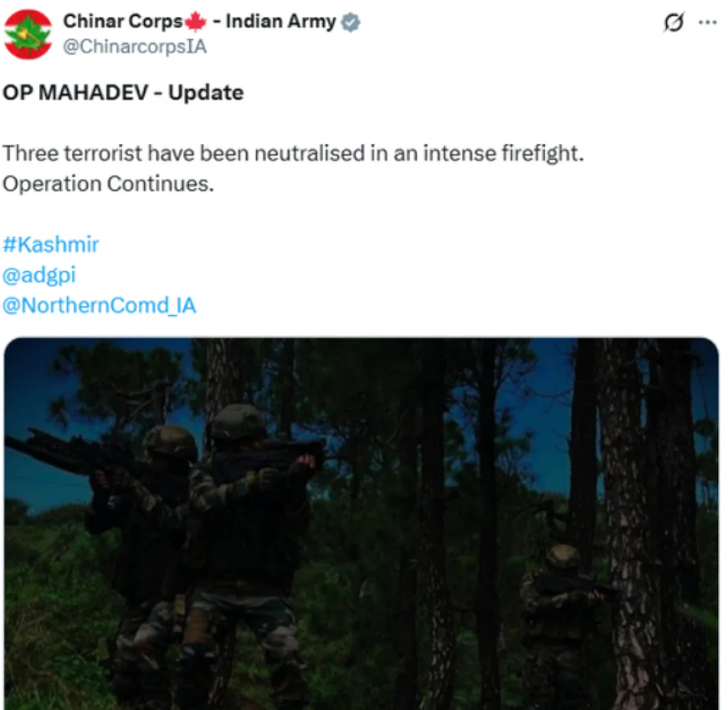
Task: Open the three-dot more options menu
Action: [707, 23]
